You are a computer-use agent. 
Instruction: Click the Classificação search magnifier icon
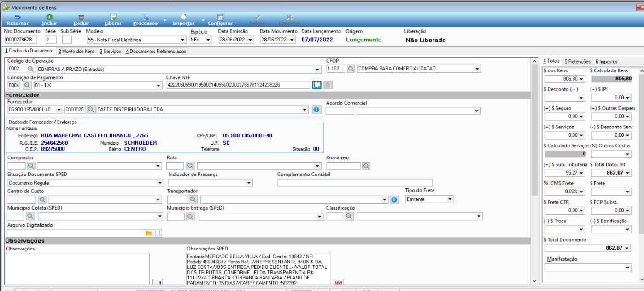[350, 216]
